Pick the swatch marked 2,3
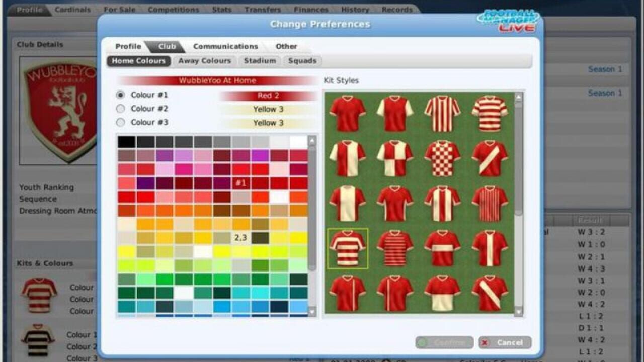The height and width of the screenshot is (362, 644). 241,238
